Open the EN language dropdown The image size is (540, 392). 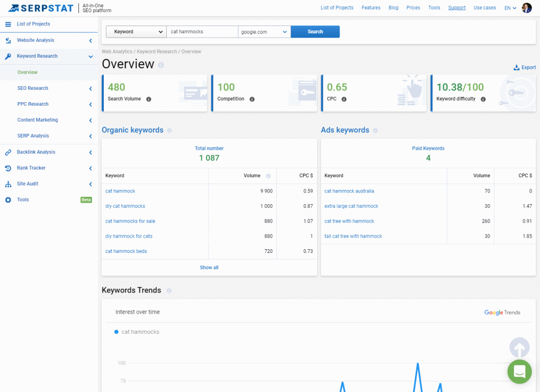click(510, 8)
